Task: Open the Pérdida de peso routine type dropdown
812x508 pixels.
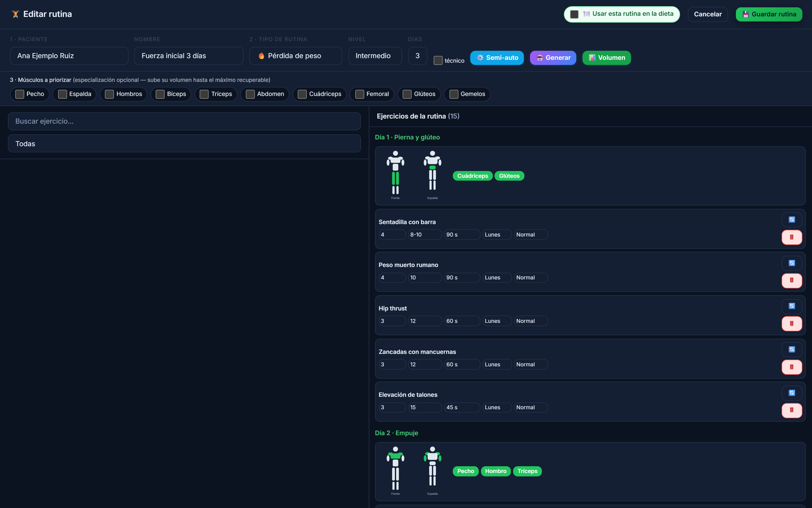Action: tap(295, 56)
